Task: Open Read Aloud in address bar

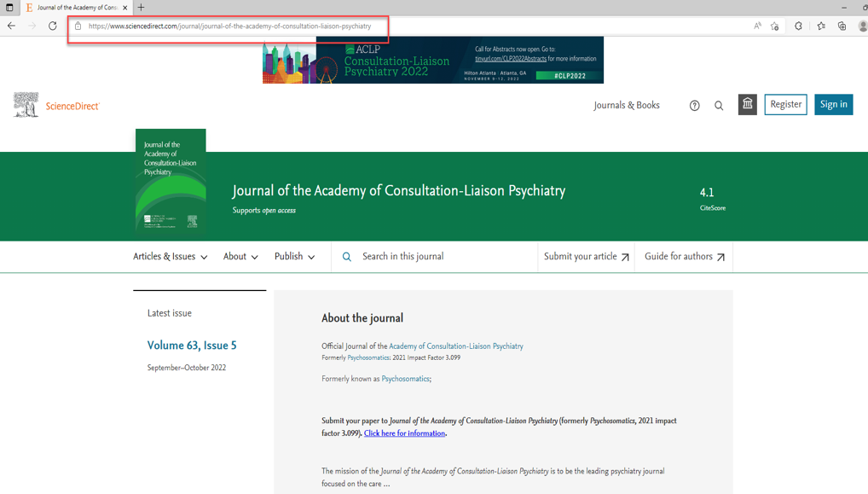Action: click(x=757, y=26)
